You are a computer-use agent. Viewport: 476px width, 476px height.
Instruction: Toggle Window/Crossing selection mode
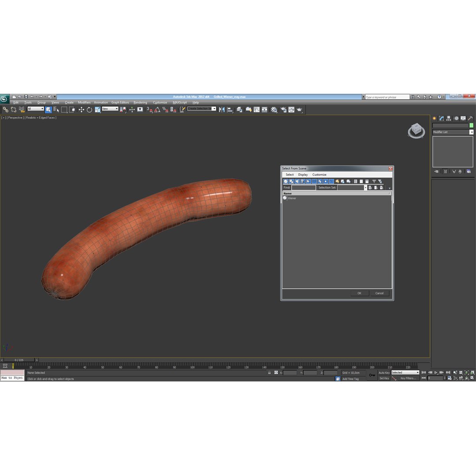point(72,110)
